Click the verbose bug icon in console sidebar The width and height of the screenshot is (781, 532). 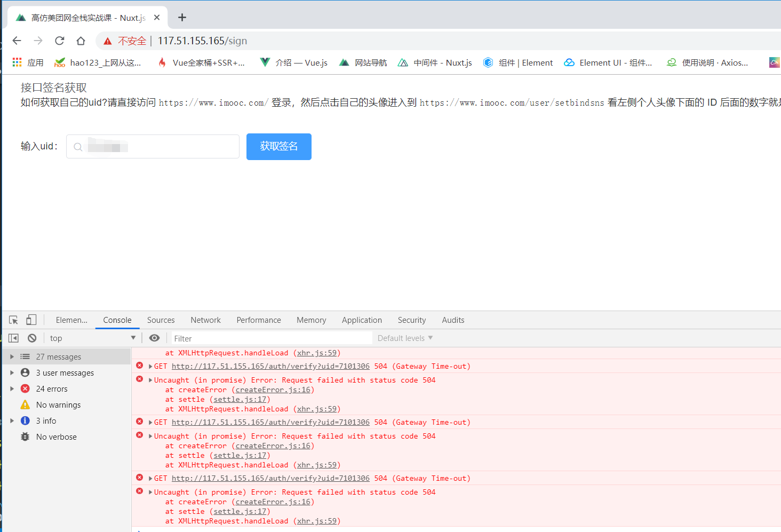point(25,436)
